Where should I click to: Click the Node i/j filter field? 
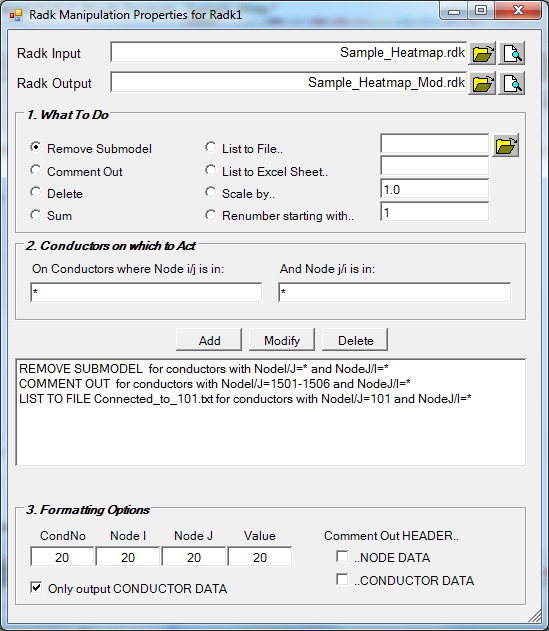pos(146,292)
